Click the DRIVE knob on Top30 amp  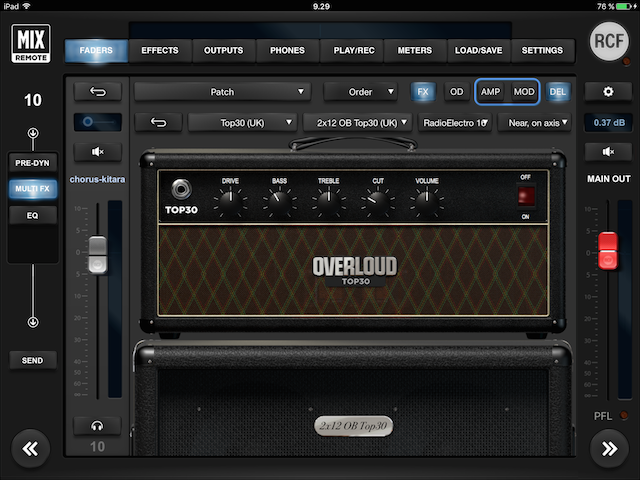pos(230,200)
